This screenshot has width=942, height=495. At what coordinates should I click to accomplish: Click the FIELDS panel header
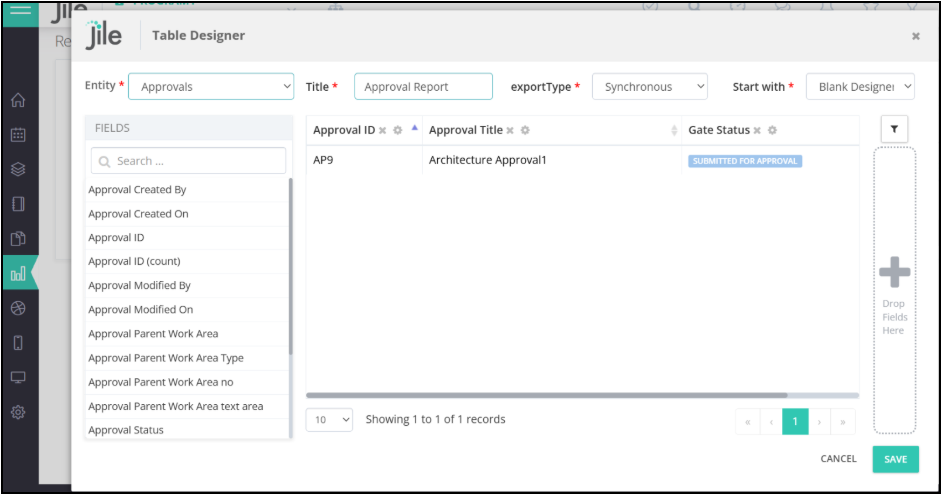[x=189, y=128]
